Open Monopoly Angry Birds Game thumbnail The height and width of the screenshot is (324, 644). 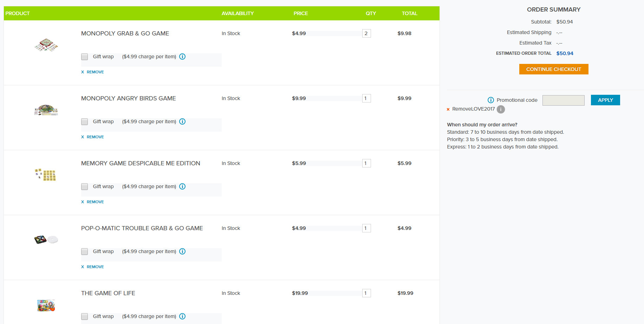coord(46,110)
